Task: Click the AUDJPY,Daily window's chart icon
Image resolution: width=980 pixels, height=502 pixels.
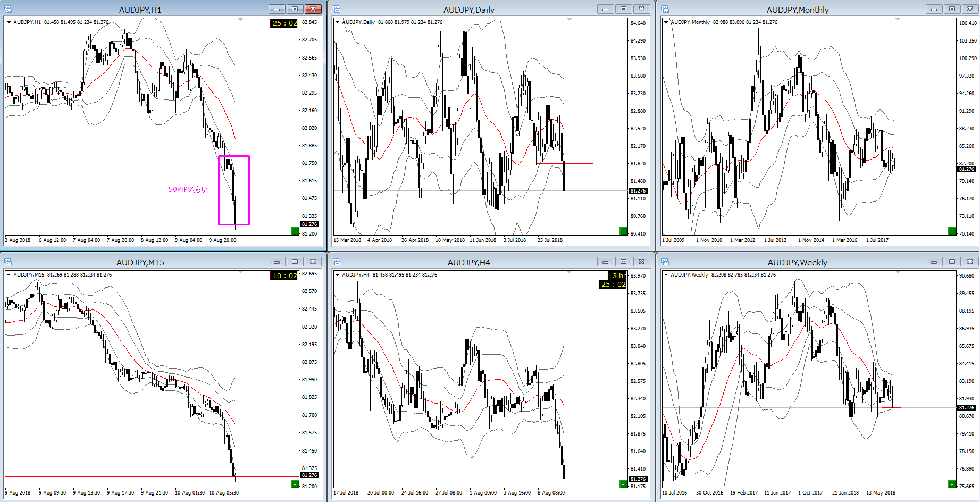Action: point(337,9)
